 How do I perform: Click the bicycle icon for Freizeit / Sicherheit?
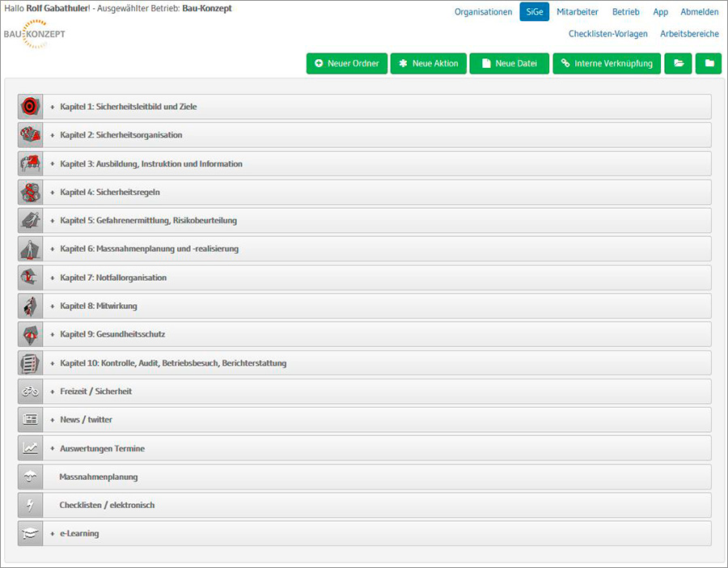[30, 392]
